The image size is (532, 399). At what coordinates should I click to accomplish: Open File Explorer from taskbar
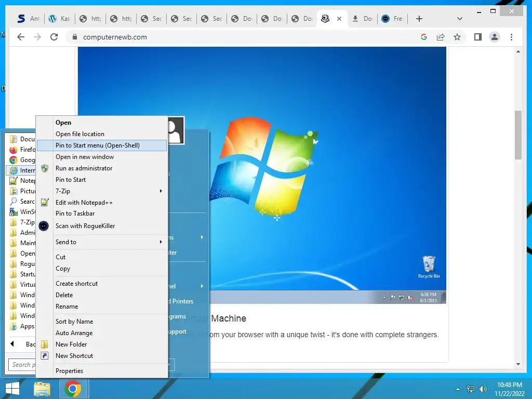[x=42, y=389]
